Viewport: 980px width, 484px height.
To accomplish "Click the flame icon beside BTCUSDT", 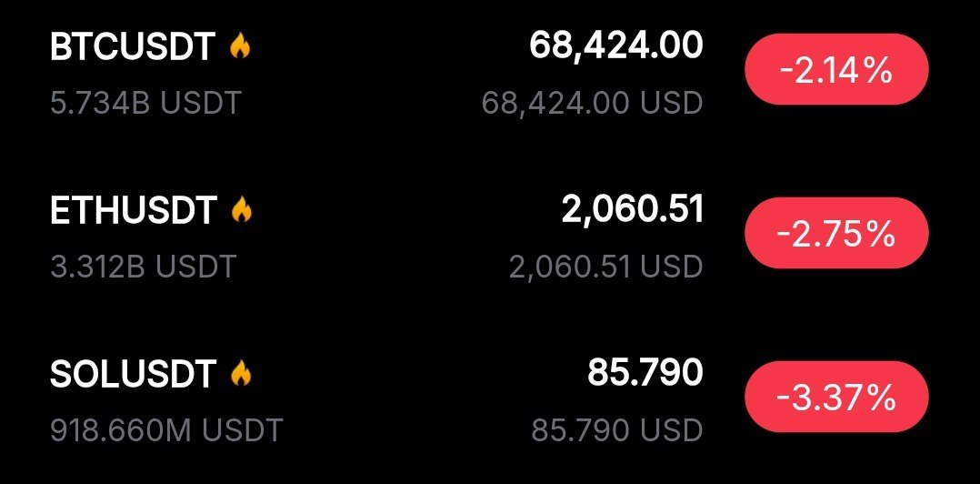I will 240,47.
